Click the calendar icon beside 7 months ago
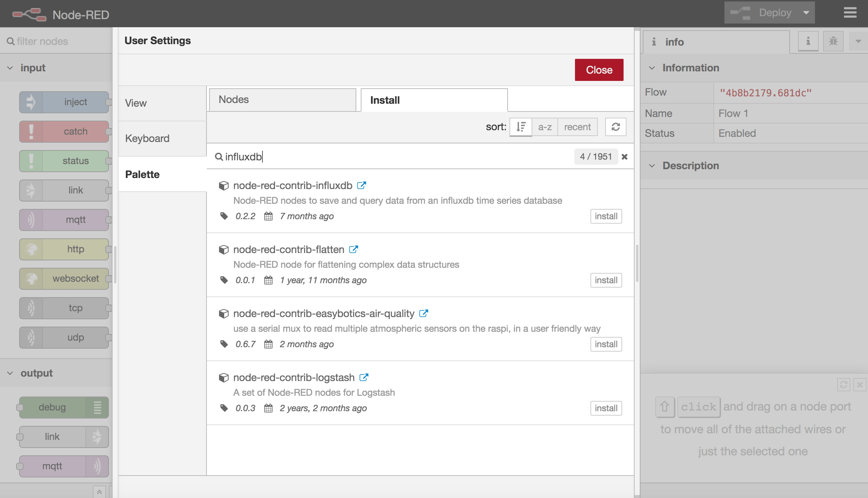The height and width of the screenshot is (498, 868). tap(268, 216)
